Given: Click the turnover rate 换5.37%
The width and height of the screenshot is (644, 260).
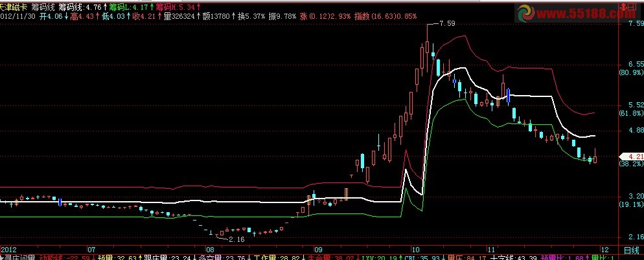Looking at the screenshot, I should 252,16.
